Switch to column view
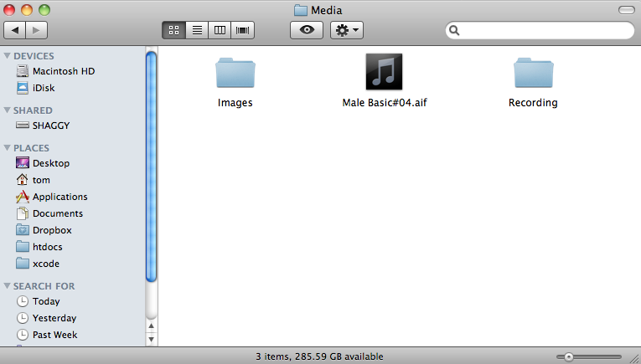This screenshot has width=641, height=364. (x=220, y=30)
